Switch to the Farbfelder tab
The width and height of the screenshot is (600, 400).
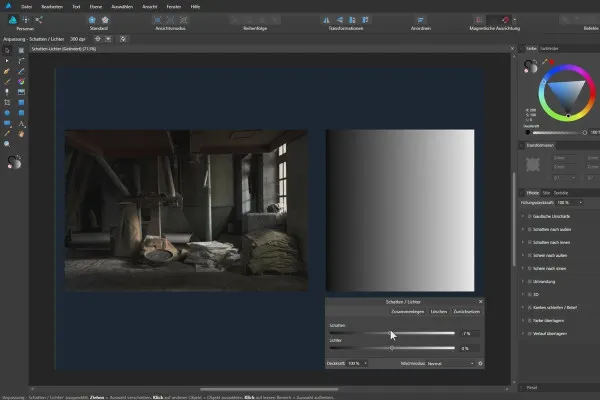[549, 49]
